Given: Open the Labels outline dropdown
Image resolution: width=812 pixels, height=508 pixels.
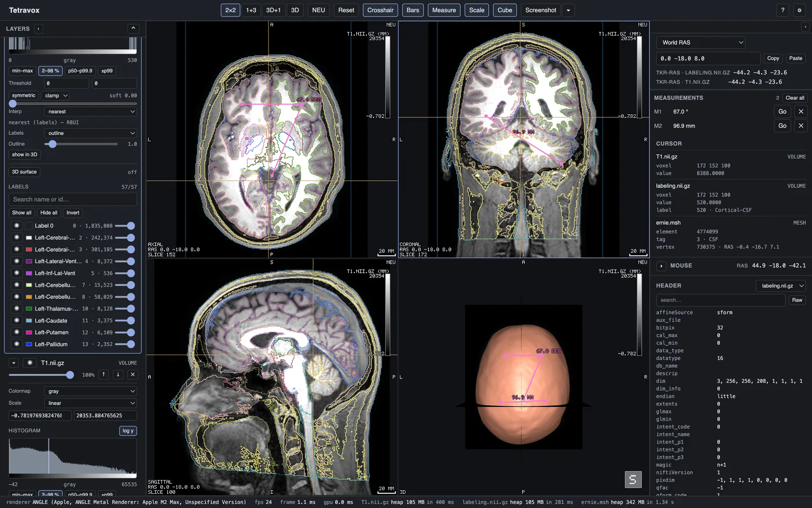Looking at the screenshot, I should 90,133.
